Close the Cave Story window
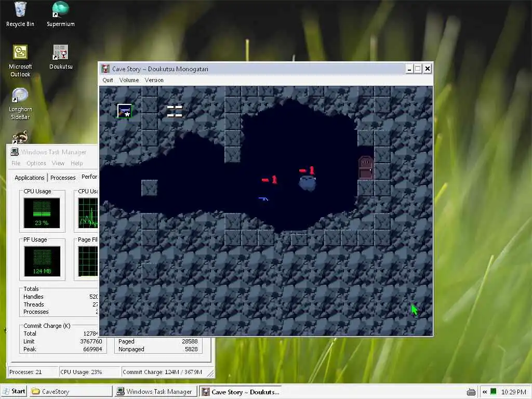532x399 pixels. [x=428, y=69]
